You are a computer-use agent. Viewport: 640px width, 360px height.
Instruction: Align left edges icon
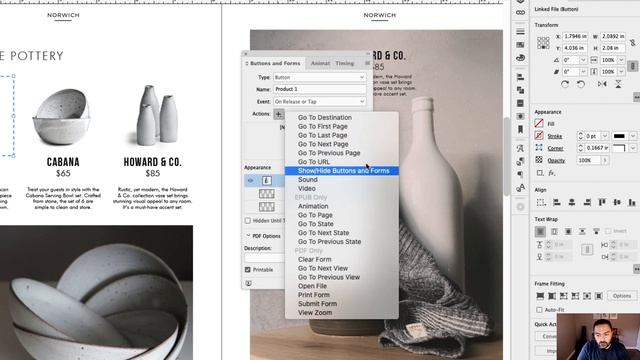tap(556, 202)
